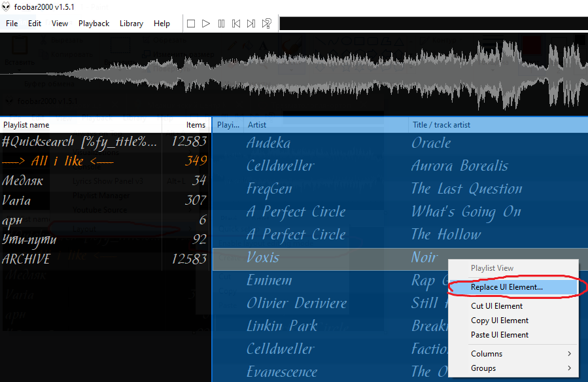The width and height of the screenshot is (588, 382).
Task: Skip to the next track
Action: click(251, 24)
